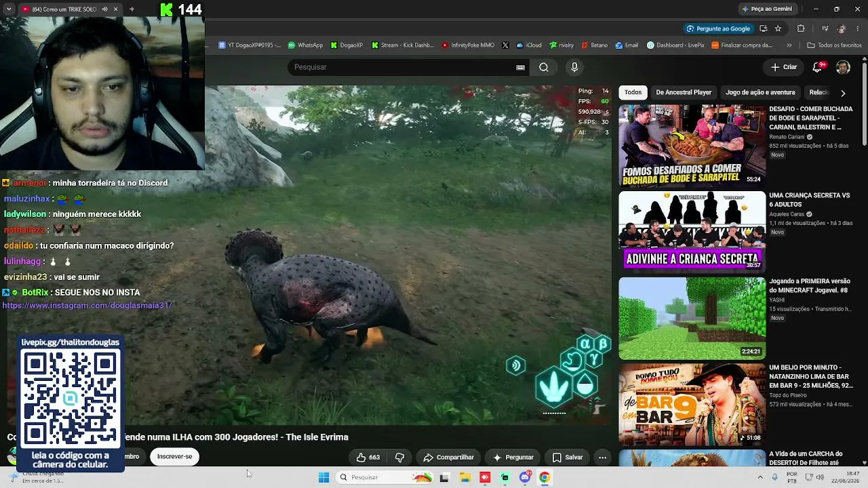Open the Finalizar compra bookmark
868x488 pixels.
[x=742, y=45]
